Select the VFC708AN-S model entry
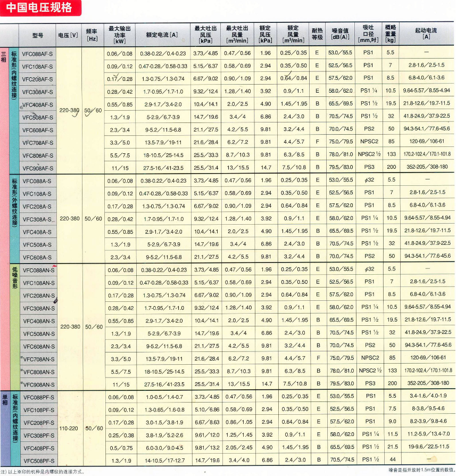 coord(38,359)
